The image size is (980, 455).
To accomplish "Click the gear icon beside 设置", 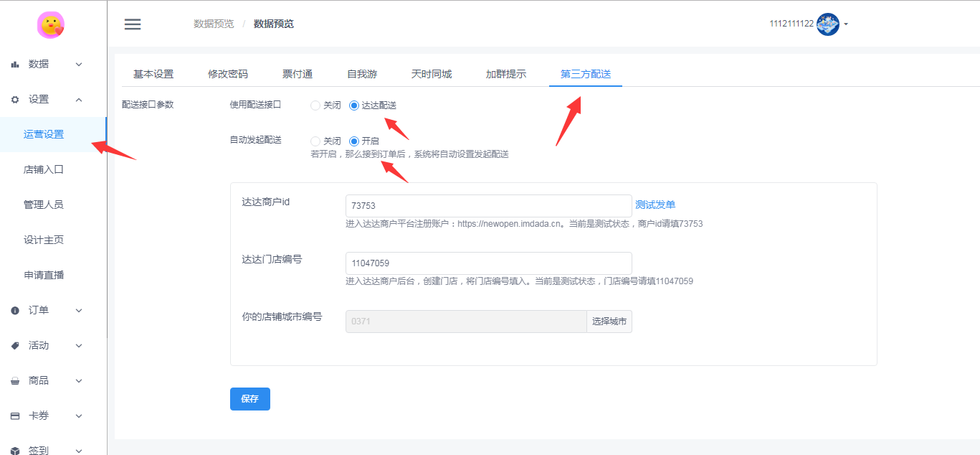I will (x=15, y=99).
